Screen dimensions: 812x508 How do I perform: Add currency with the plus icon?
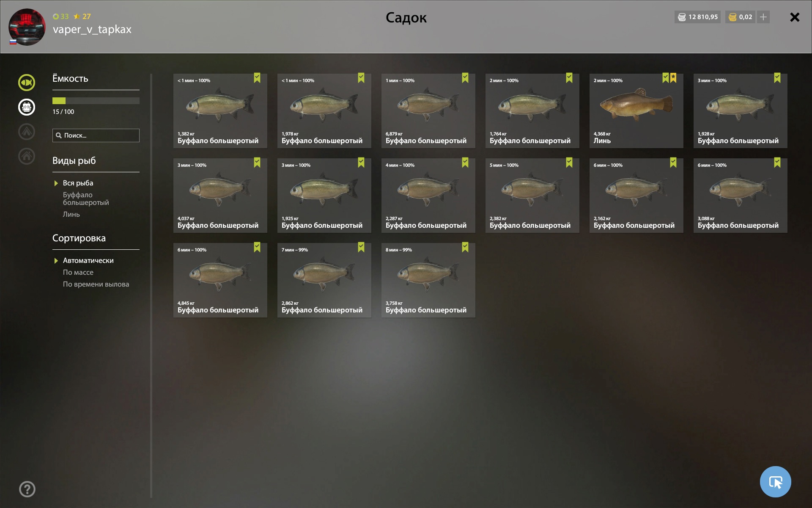click(x=763, y=17)
